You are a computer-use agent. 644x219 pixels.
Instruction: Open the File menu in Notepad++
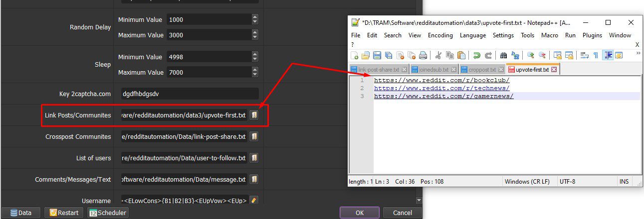[356, 35]
